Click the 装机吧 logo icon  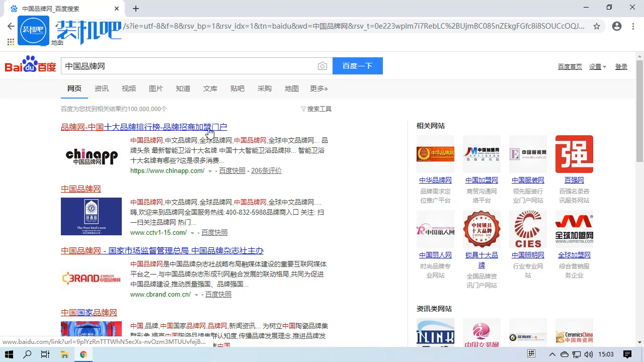[x=33, y=30]
